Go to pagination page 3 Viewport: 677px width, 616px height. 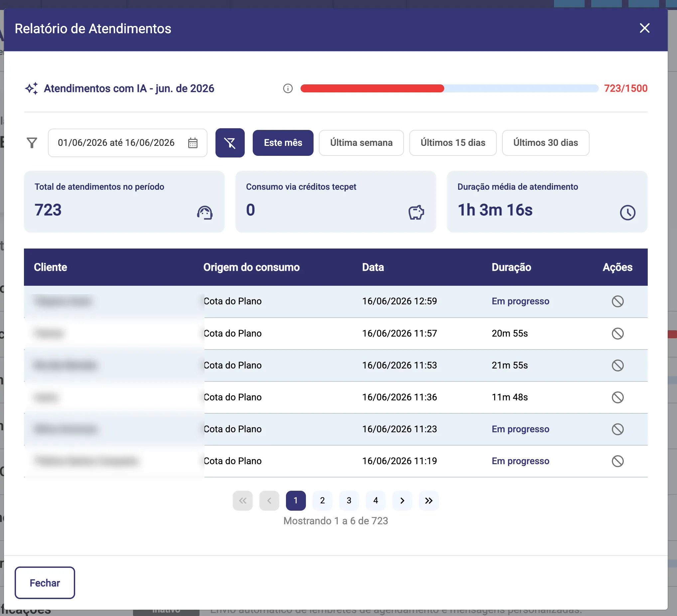click(x=349, y=501)
